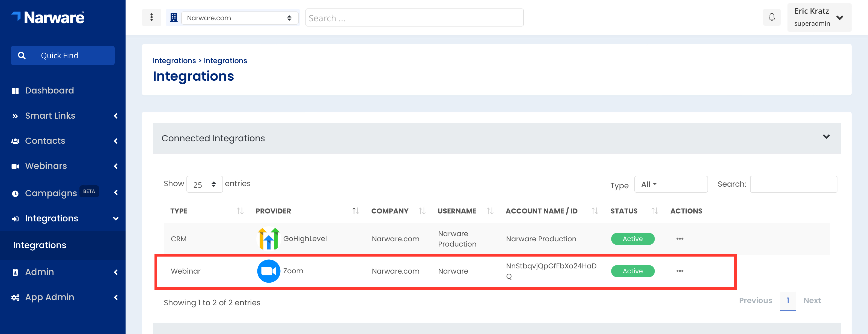The height and width of the screenshot is (334, 868).
Task: Click the CRM type cell
Action: pyautogui.click(x=179, y=239)
